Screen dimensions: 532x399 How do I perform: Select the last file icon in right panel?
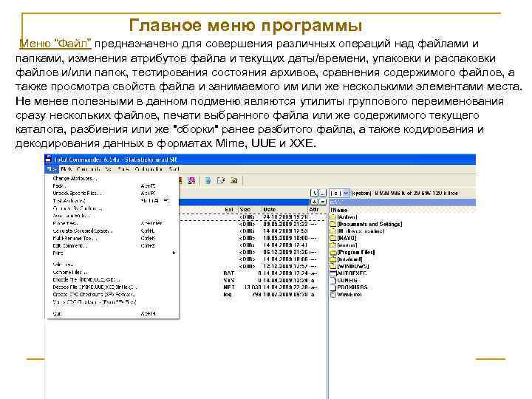pos(333,295)
